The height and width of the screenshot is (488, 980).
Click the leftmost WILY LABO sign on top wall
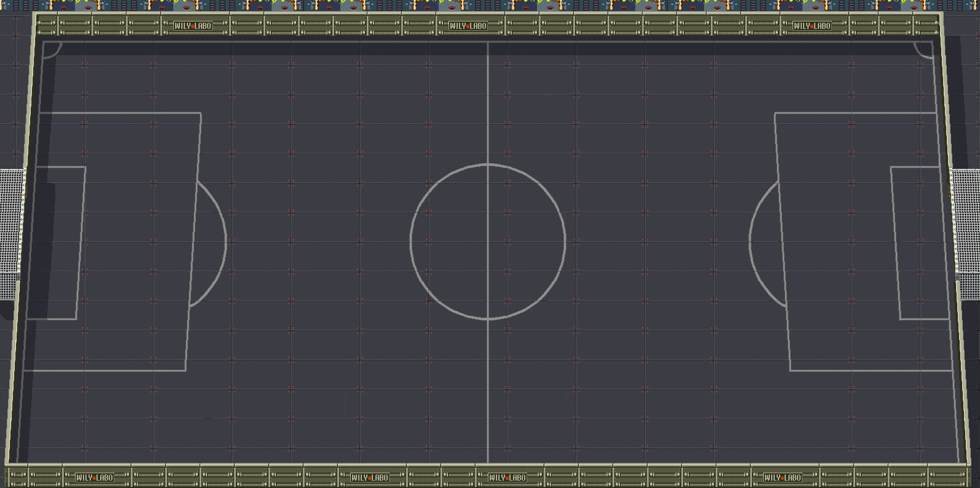tap(193, 26)
